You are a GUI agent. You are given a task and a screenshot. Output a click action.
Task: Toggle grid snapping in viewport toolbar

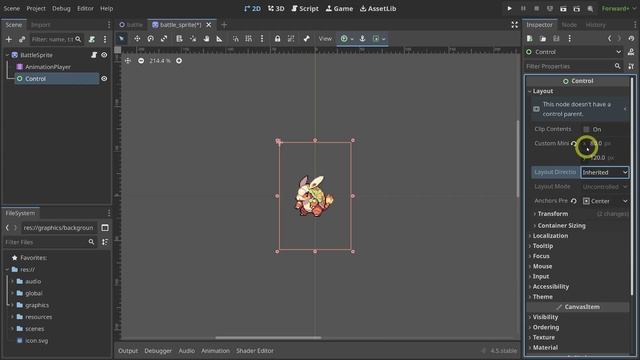[249, 39]
